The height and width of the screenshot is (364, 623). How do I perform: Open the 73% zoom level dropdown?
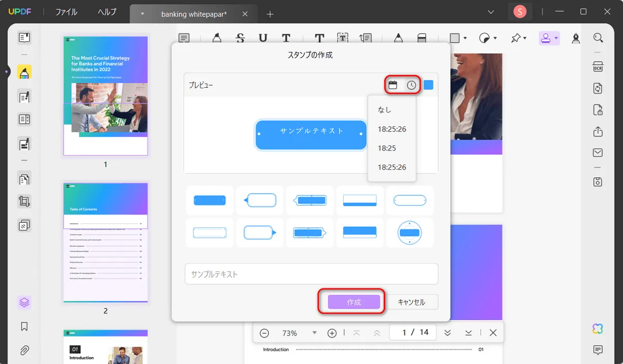tap(314, 333)
